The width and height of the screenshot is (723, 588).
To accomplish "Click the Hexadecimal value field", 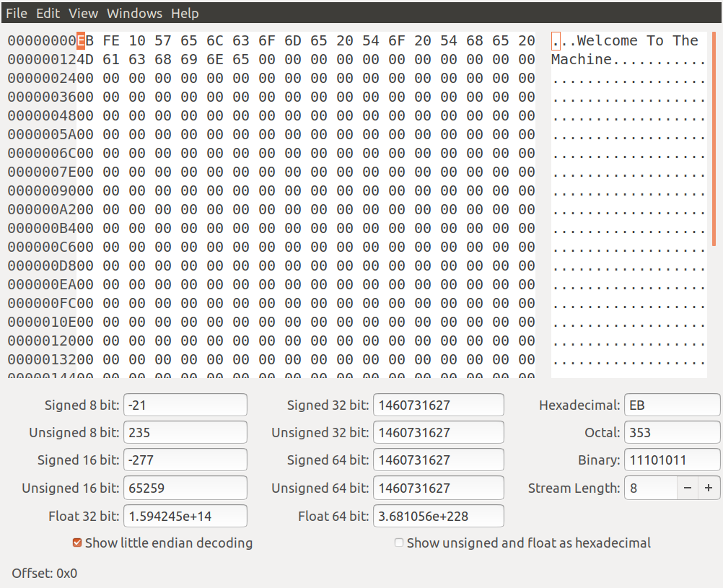I will click(672, 405).
